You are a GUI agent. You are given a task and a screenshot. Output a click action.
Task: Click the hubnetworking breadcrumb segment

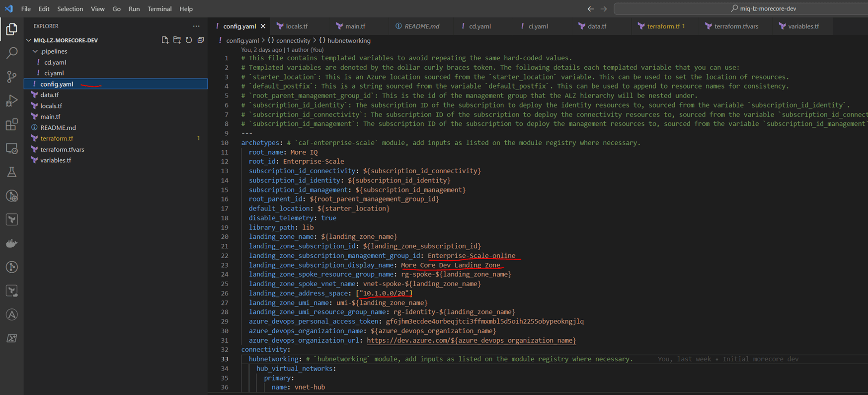[348, 41]
